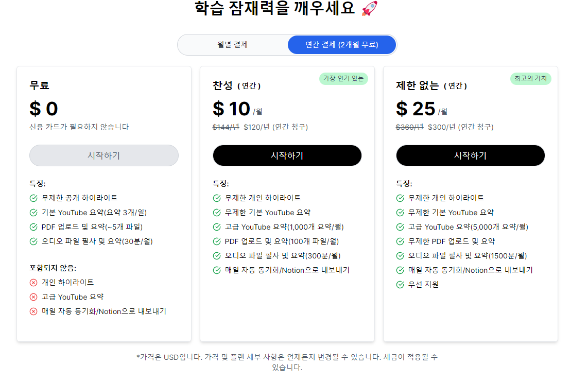
Task: Click check icon beside 무제한 PDF 업로드 및 요약
Action: 400,241
